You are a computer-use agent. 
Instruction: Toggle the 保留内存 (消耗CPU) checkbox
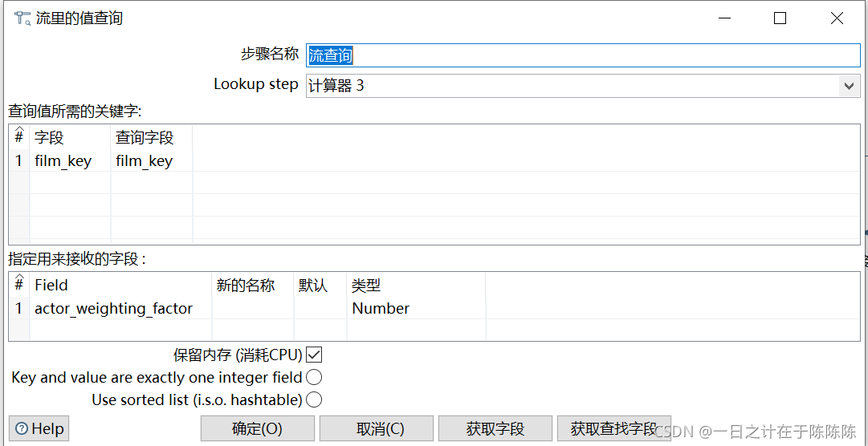point(314,354)
